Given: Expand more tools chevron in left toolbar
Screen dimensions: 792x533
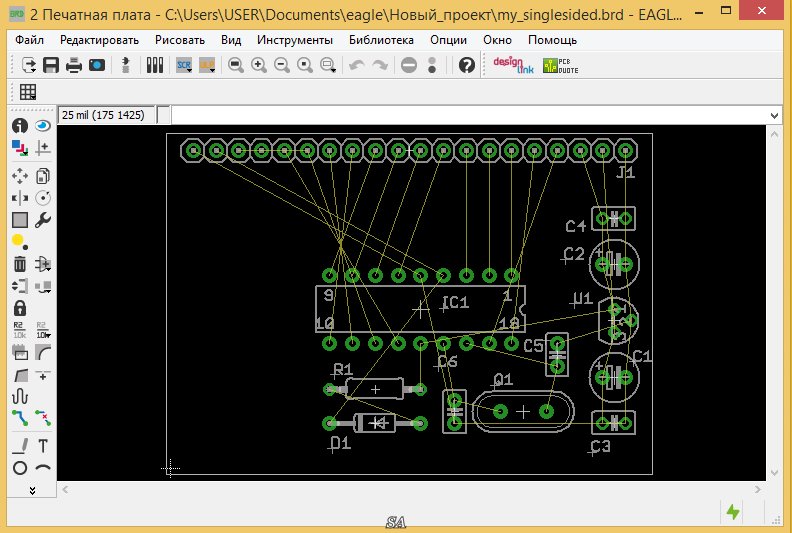Looking at the screenshot, I should (31, 490).
